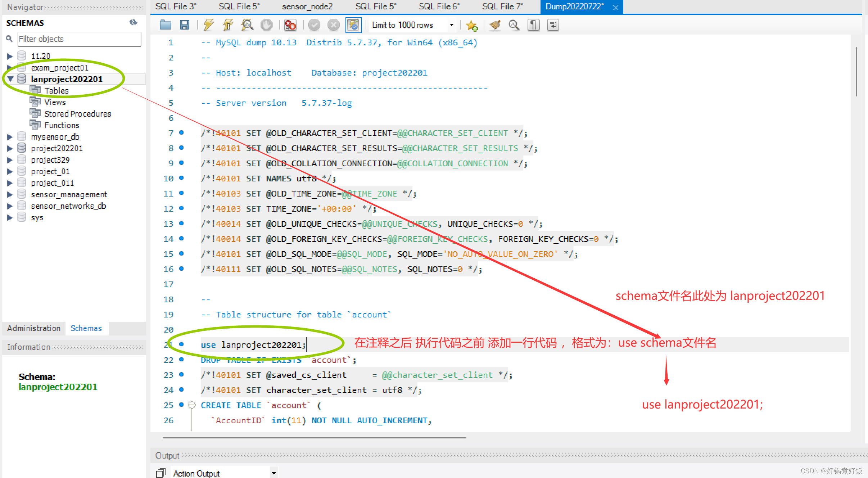Select Tables under lanproject202201
Screen dimensions: 868x478
(56, 91)
